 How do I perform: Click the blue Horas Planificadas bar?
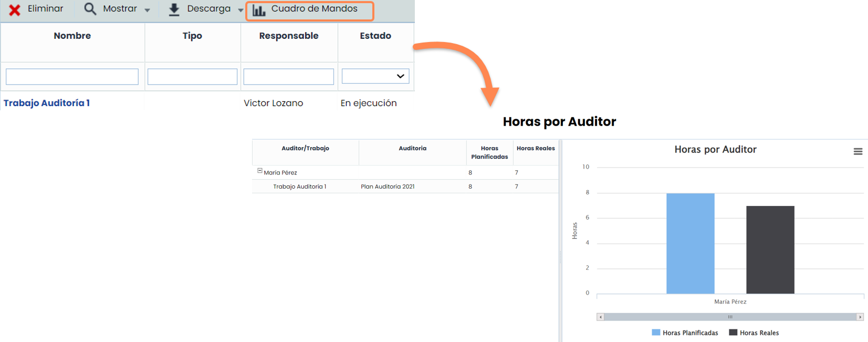pos(690,243)
